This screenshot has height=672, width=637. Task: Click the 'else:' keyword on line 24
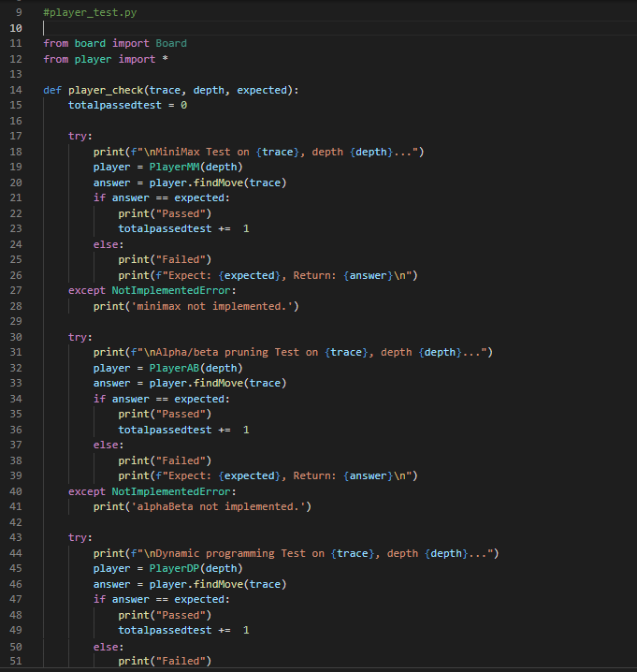[x=109, y=244]
